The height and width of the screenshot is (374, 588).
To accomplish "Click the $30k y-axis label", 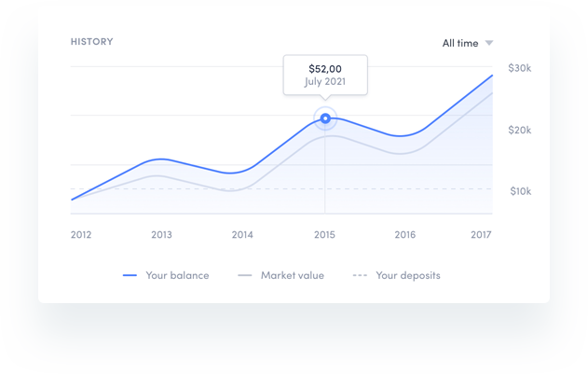I will [520, 68].
